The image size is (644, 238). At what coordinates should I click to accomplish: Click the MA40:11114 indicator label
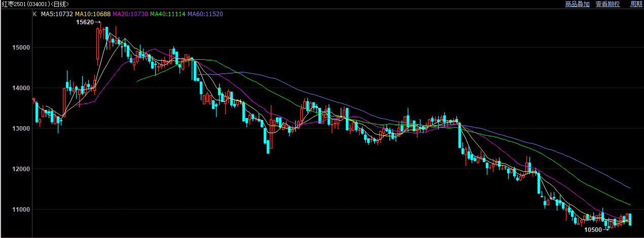pyautogui.click(x=168, y=14)
